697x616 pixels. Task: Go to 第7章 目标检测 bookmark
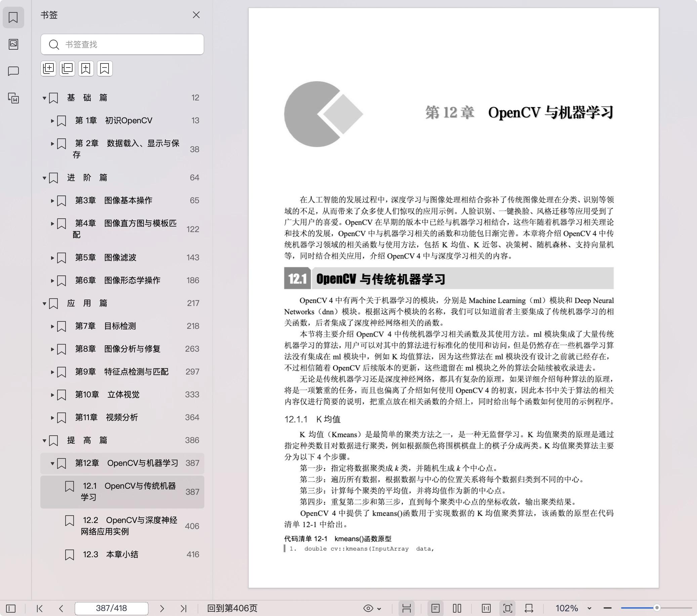tap(106, 326)
